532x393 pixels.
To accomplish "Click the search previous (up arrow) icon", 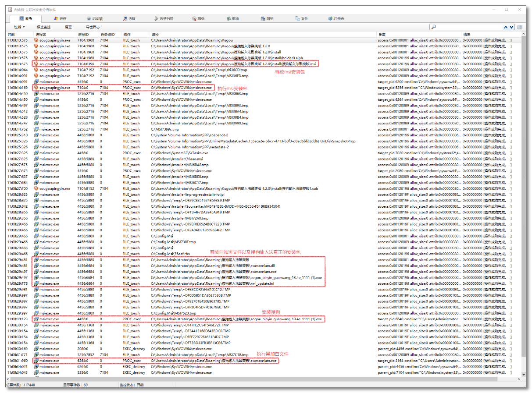I will click(506, 27).
